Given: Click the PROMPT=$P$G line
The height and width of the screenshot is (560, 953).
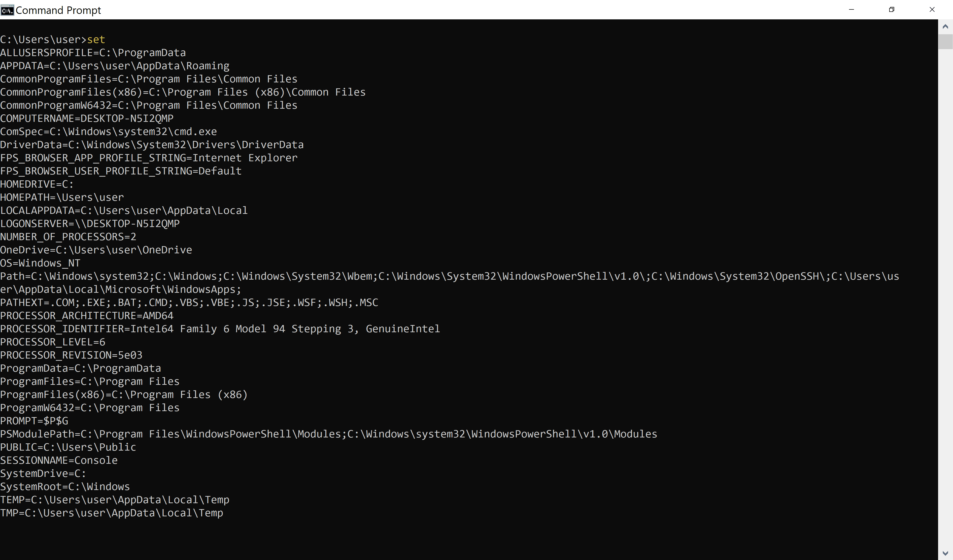Looking at the screenshot, I should point(34,421).
